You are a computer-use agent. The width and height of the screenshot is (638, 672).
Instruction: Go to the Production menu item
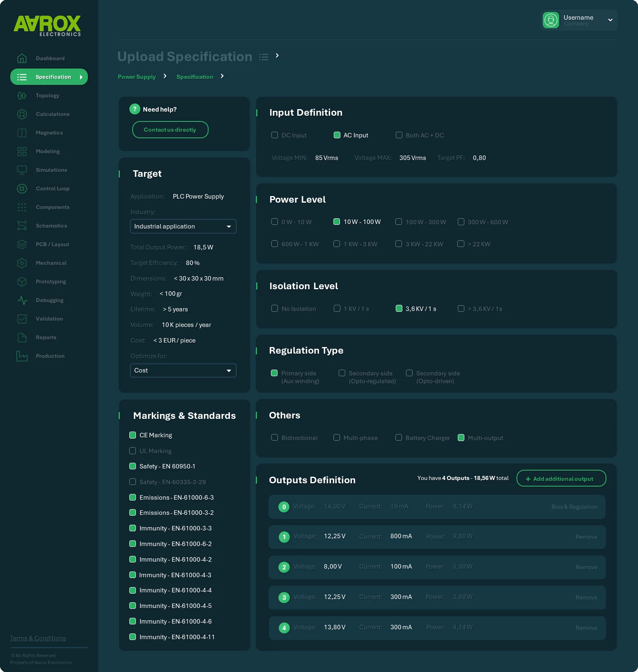click(50, 356)
